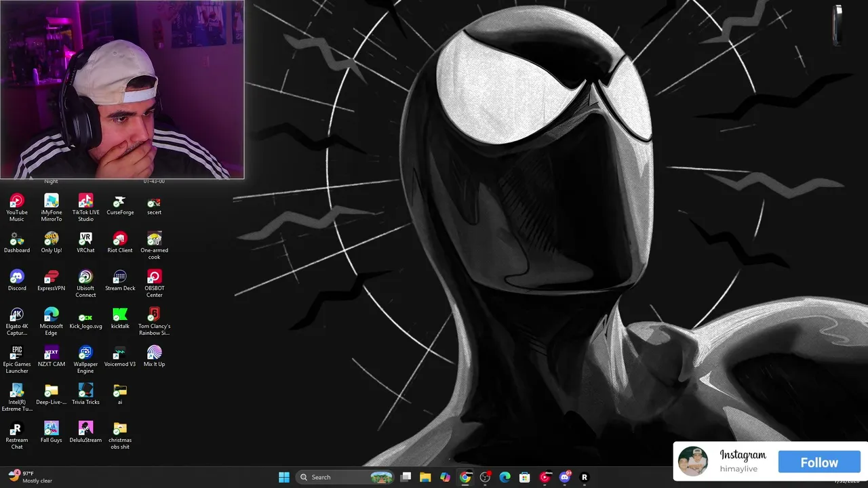868x488 pixels.
Task: Select the Only Up! game icon
Action: pyautogui.click(x=52, y=243)
